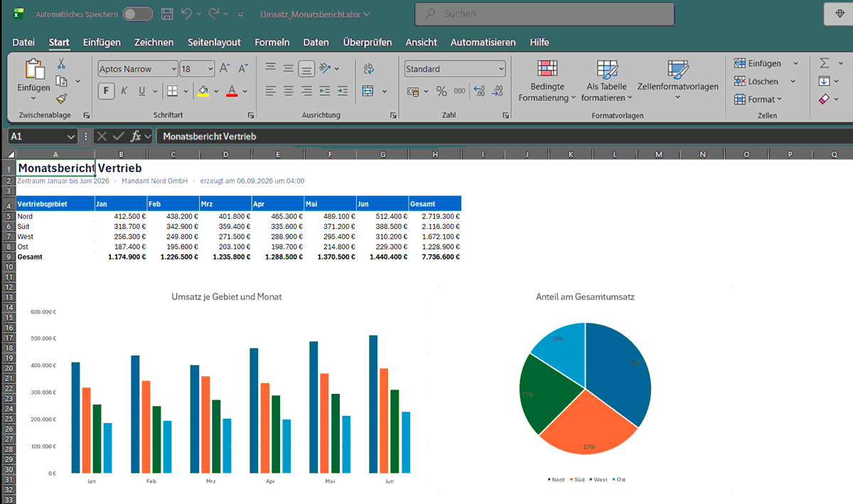Image resolution: width=853 pixels, height=504 pixels.
Task: Click the Cut (scissors) icon
Action: 61,63
